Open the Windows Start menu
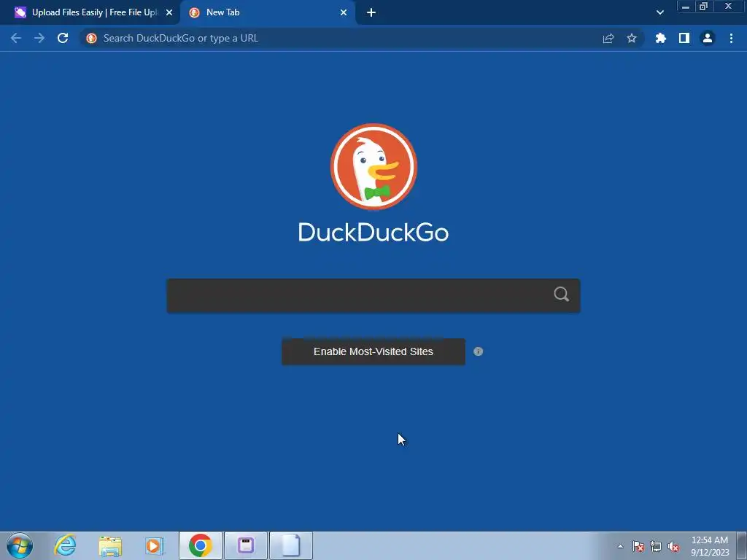Screen dimensions: 747x560 pyautogui.click(x=20, y=545)
